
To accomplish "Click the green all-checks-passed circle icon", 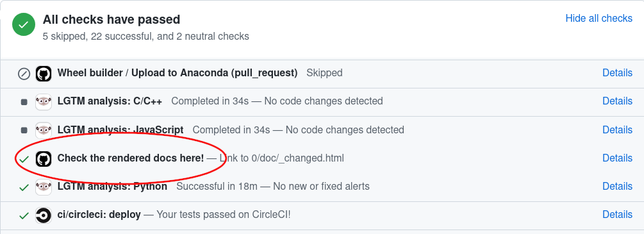I will click(24, 24).
